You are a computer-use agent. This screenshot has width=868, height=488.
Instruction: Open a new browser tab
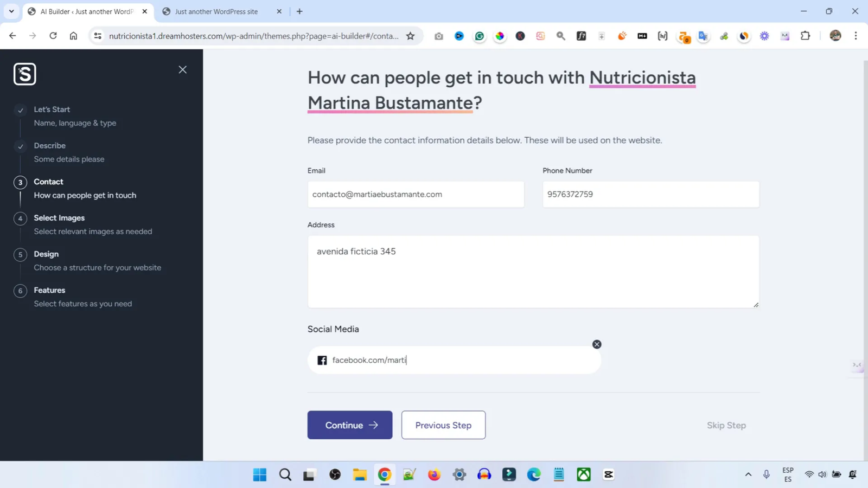click(299, 11)
